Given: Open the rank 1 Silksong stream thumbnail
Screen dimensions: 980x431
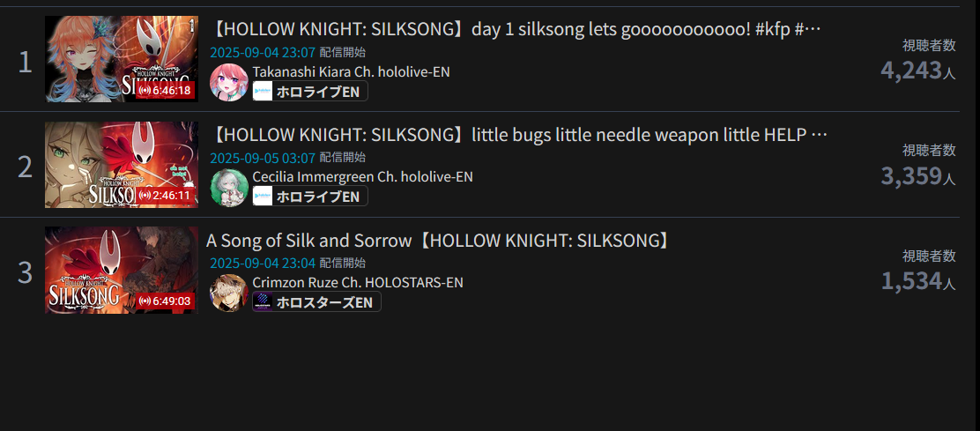Looking at the screenshot, I should point(122,59).
